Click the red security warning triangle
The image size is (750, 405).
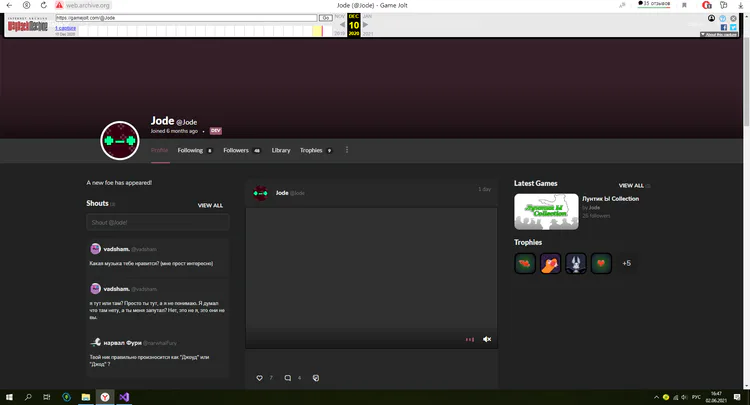click(x=59, y=5)
